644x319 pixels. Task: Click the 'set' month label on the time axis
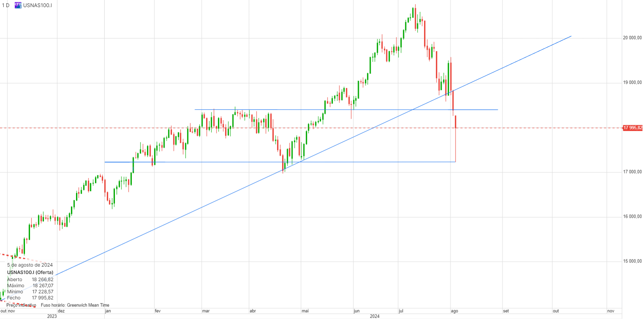click(x=506, y=311)
